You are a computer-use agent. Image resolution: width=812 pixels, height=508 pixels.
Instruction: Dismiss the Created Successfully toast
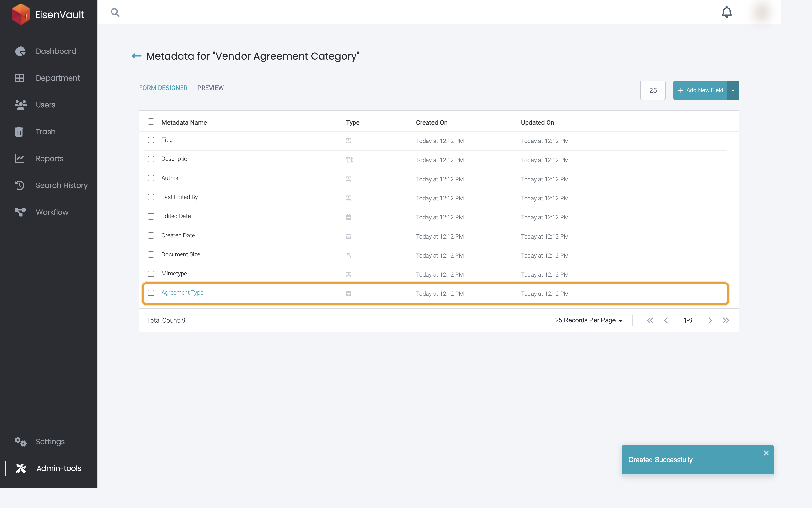tap(766, 453)
